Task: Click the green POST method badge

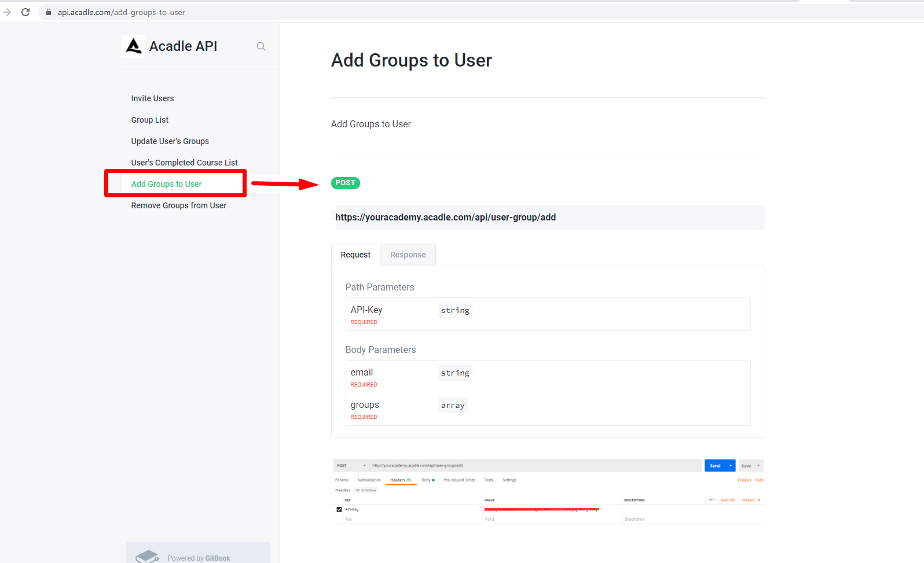Action: pyautogui.click(x=346, y=183)
